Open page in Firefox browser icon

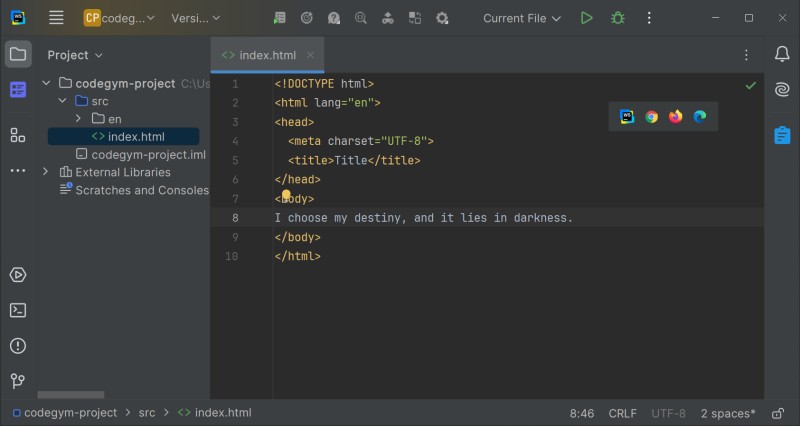[x=676, y=117]
